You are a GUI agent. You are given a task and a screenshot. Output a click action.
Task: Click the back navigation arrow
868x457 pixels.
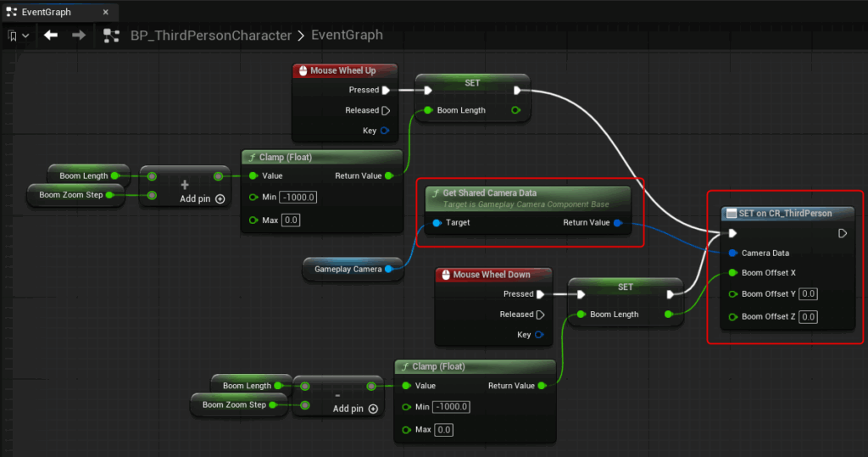tap(51, 36)
